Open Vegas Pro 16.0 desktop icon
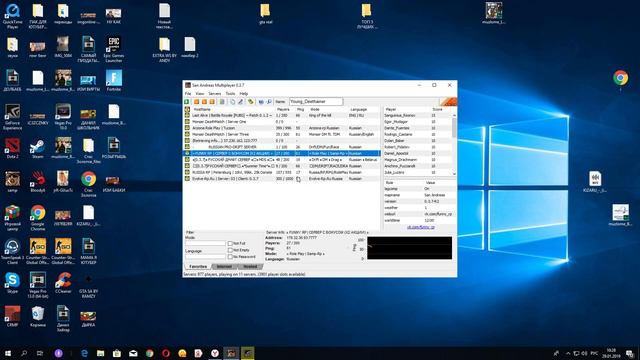 (x=63, y=117)
